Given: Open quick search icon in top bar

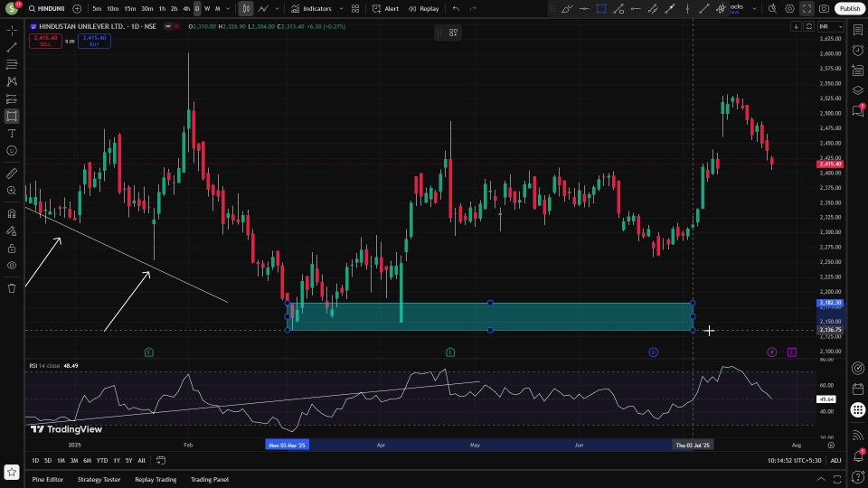Looking at the screenshot, I should [x=772, y=9].
